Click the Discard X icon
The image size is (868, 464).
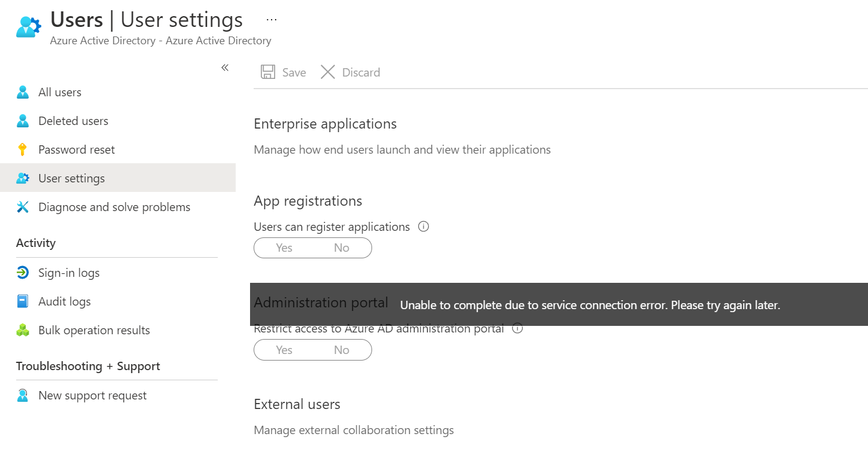pyautogui.click(x=328, y=72)
